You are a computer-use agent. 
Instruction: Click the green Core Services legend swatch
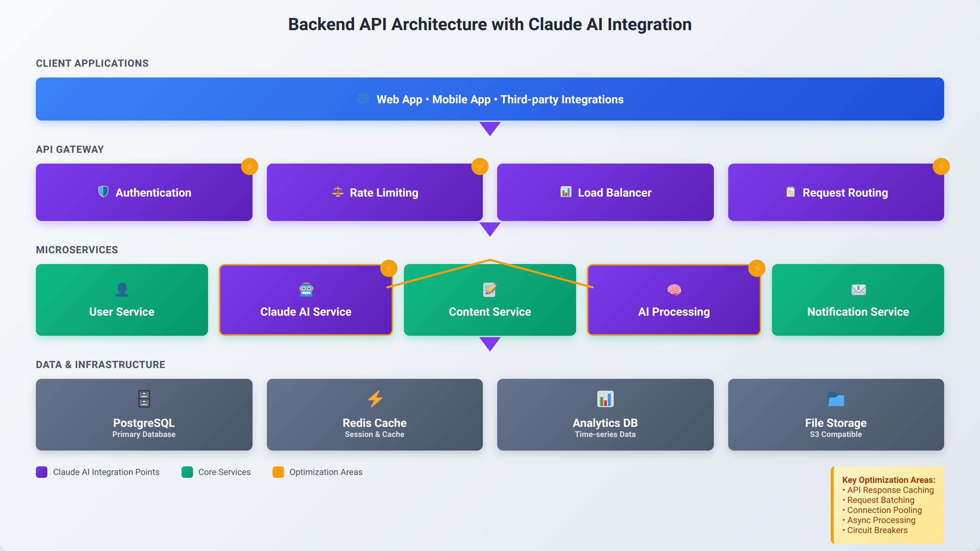point(187,472)
